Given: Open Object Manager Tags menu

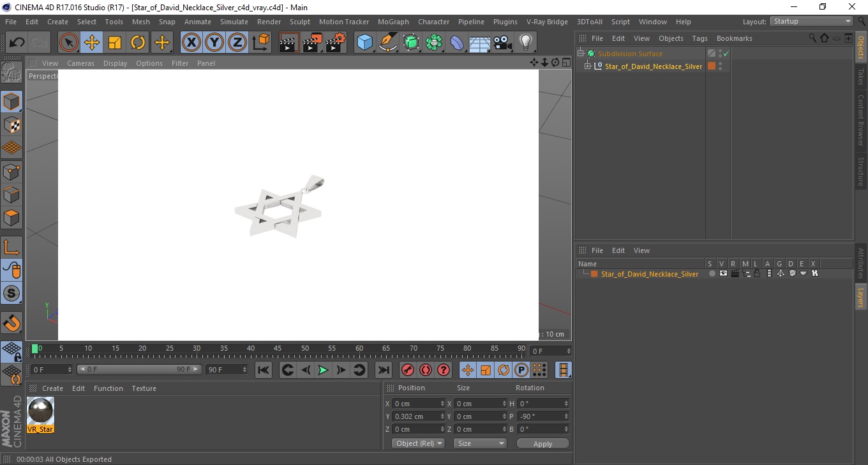Looking at the screenshot, I should coord(700,38).
